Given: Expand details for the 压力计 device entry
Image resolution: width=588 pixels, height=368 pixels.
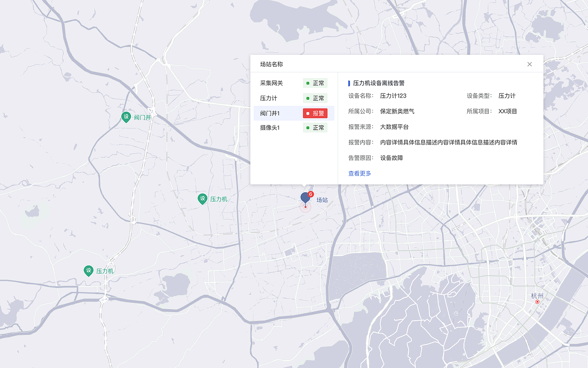Looking at the screenshot, I should click(x=268, y=98).
